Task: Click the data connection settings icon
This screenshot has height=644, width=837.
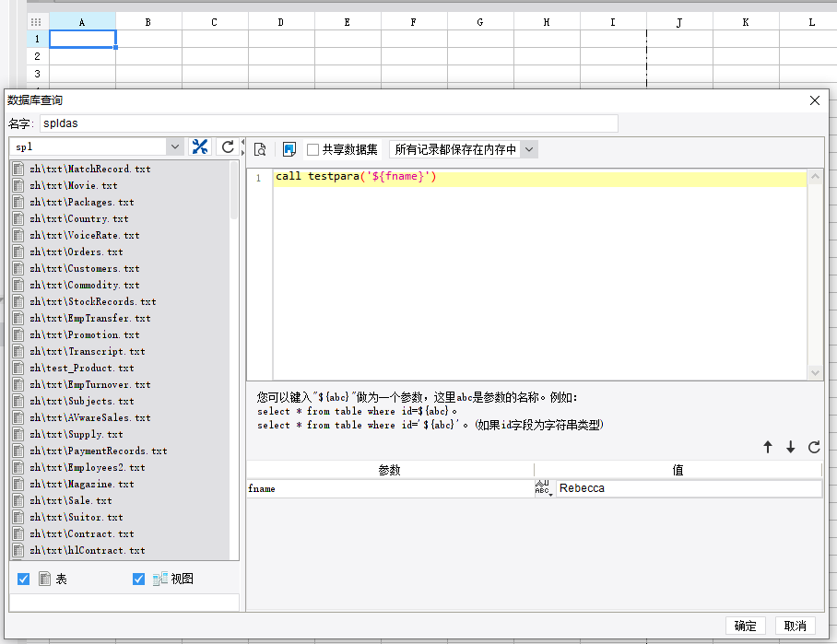Action: 200,147
